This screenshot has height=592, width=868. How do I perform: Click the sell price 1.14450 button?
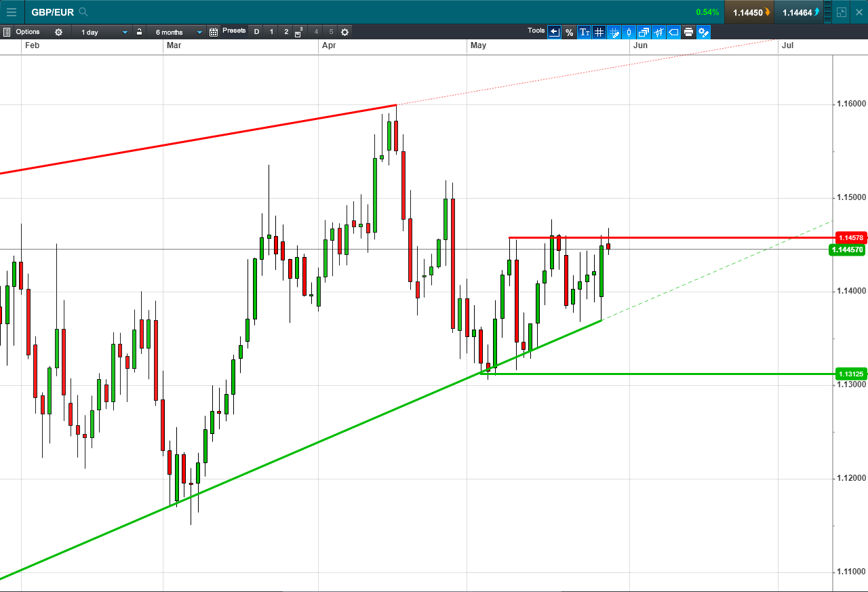749,12
